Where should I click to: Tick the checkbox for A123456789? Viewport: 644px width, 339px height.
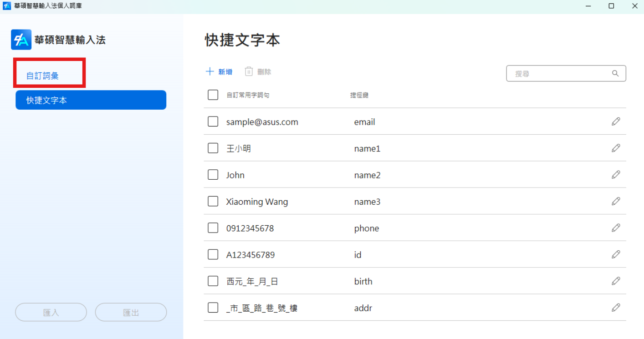pos(213,254)
